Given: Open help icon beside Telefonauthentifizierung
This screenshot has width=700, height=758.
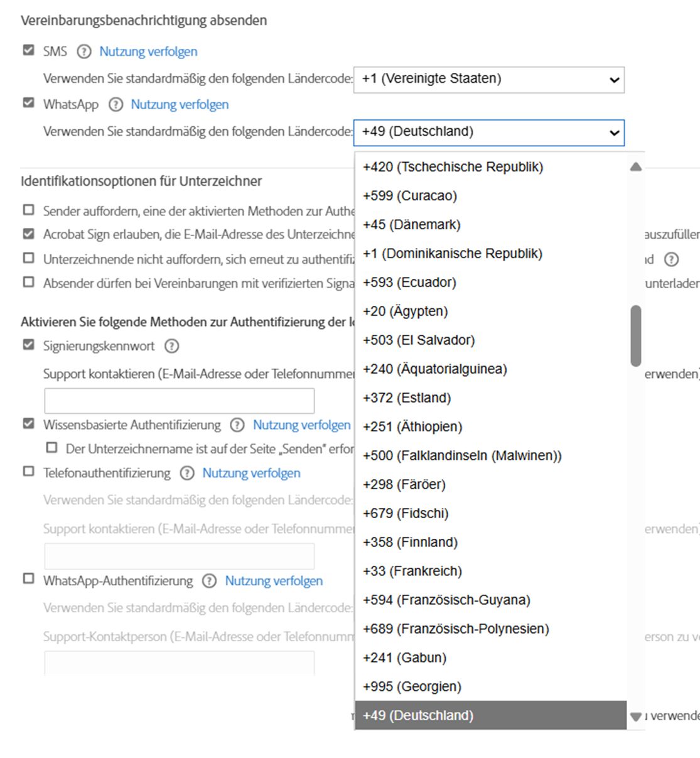Looking at the screenshot, I should (187, 473).
